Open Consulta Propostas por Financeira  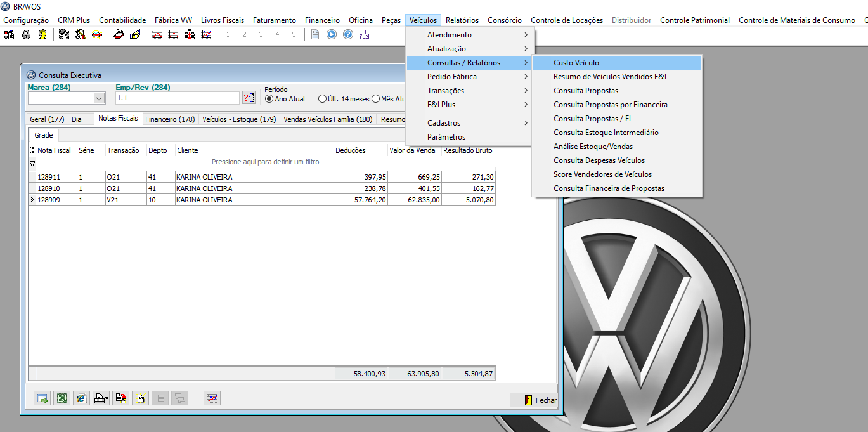(x=617, y=105)
